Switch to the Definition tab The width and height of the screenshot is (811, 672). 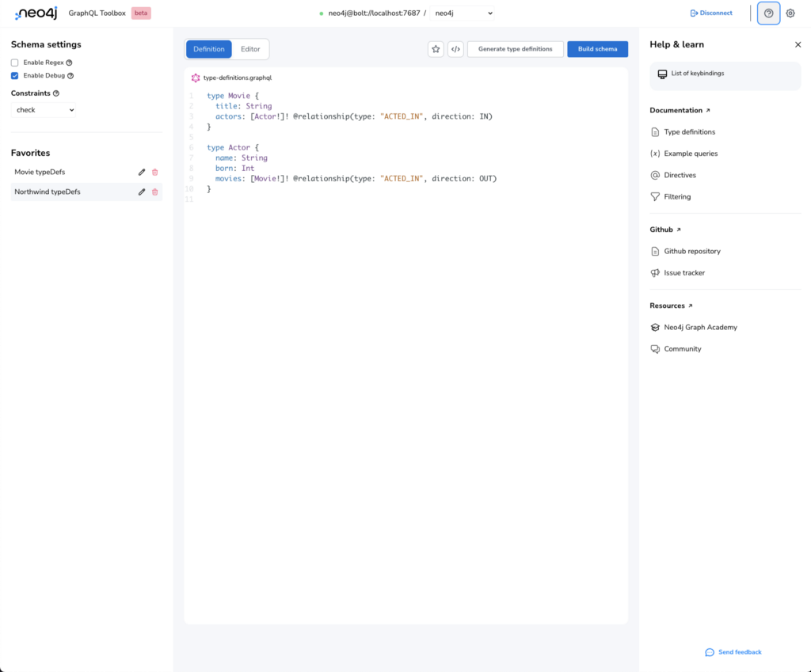point(209,49)
